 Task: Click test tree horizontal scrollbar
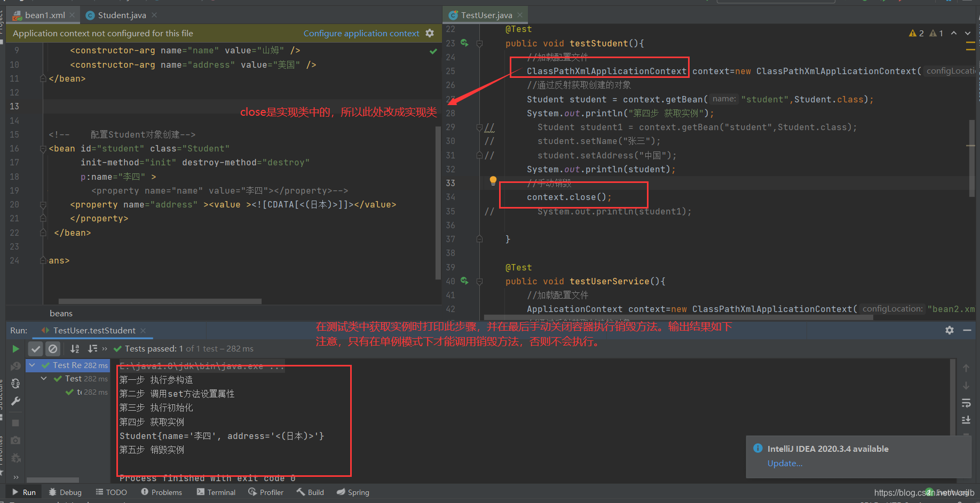(53, 480)
